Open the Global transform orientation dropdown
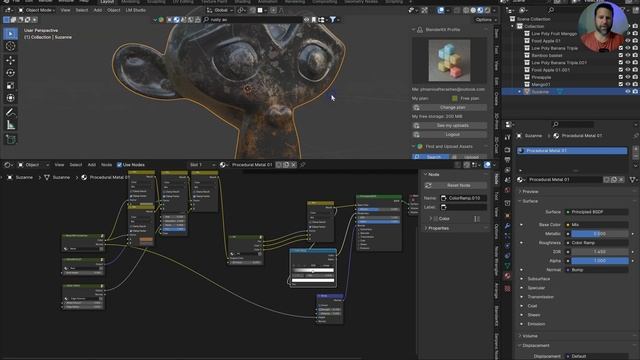The image size is (640, 360). (x=220, y=10)
